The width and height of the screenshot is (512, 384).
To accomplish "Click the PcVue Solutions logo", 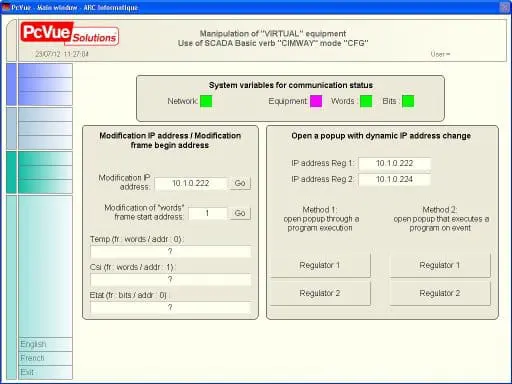I will pyautogui.click(x=69, y=34).
